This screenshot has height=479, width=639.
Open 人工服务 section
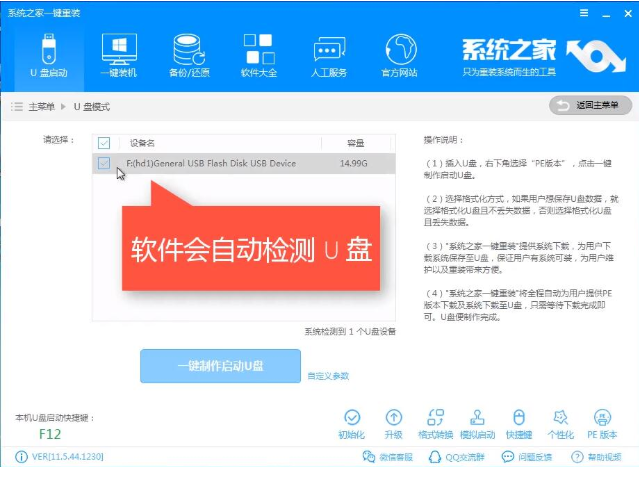tap(329, 56)
